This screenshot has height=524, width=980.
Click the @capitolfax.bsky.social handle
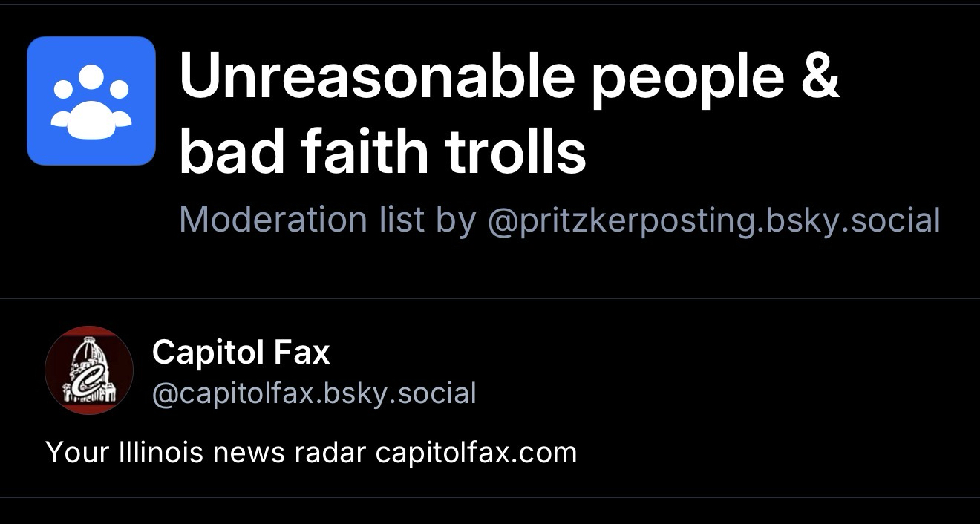pyautogui.click(x=313, y=393)
